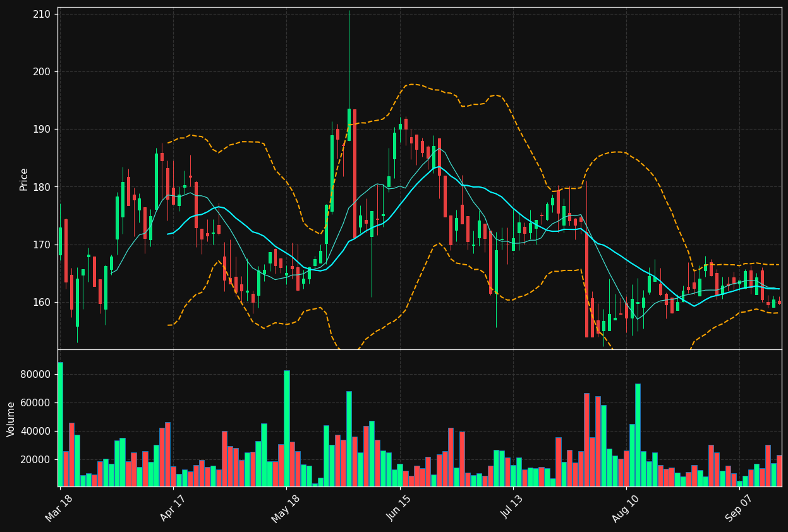This screenshot has width=788, height=532.
Task: Click the 80000 volume tick label
Action: 35,374
